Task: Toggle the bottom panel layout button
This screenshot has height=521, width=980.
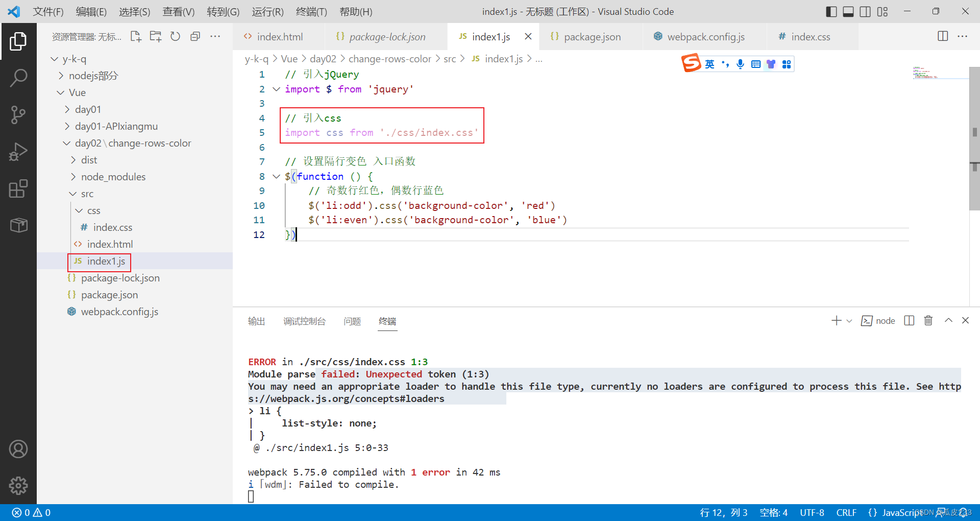Action: 848,11
